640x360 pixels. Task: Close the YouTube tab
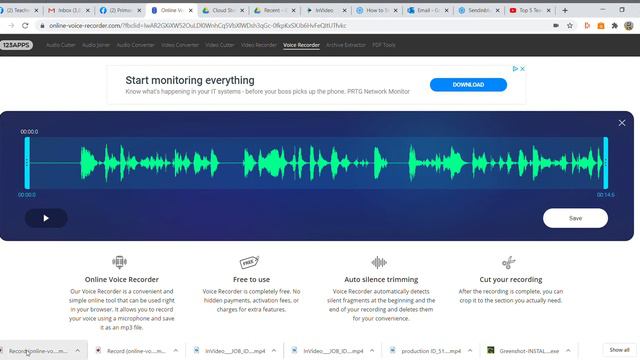click(x=549, y=10)
